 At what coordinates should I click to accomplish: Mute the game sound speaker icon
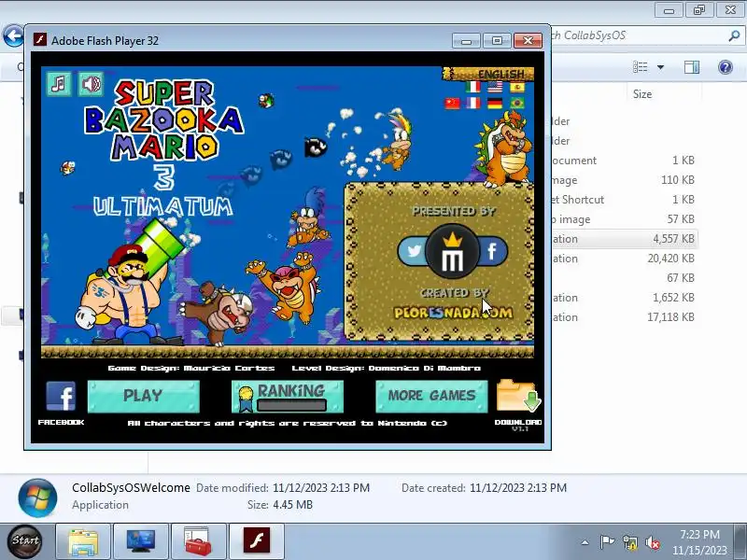tap(91, 84)
